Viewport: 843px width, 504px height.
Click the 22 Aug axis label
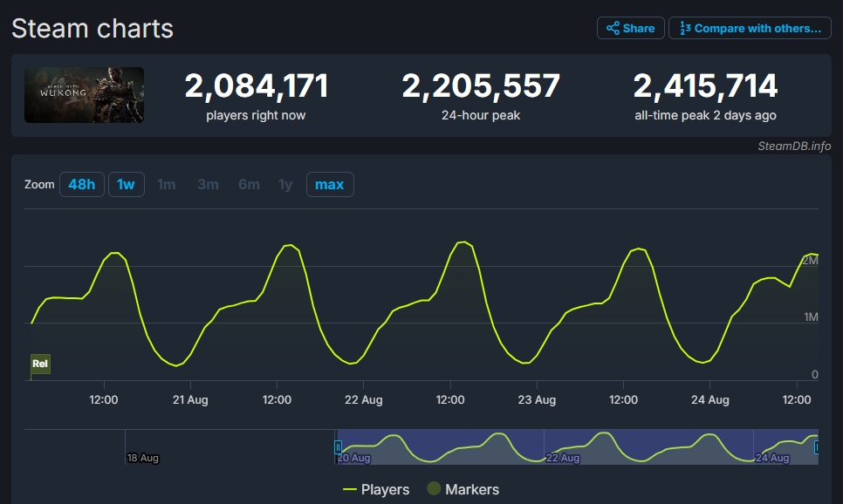[x=363, y=399]
